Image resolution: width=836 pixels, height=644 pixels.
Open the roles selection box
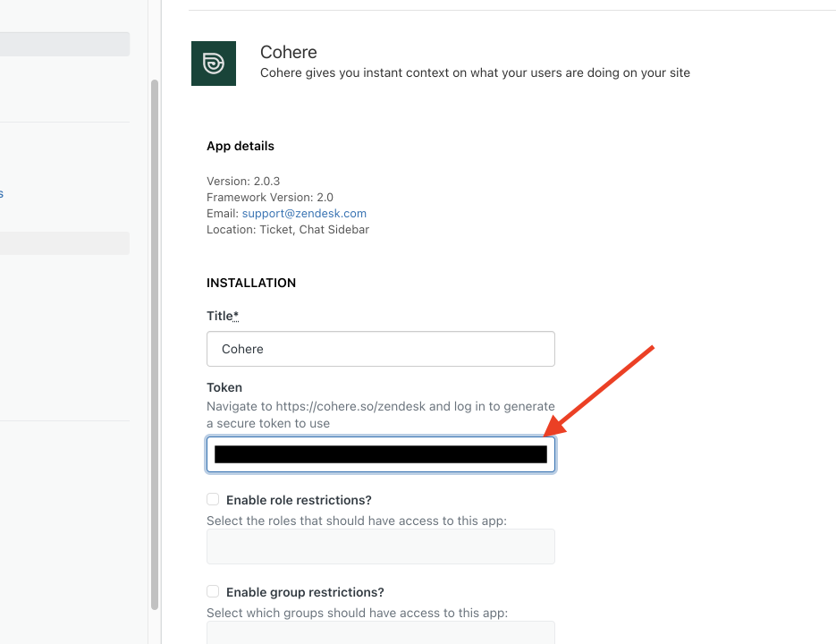(380, 547)
